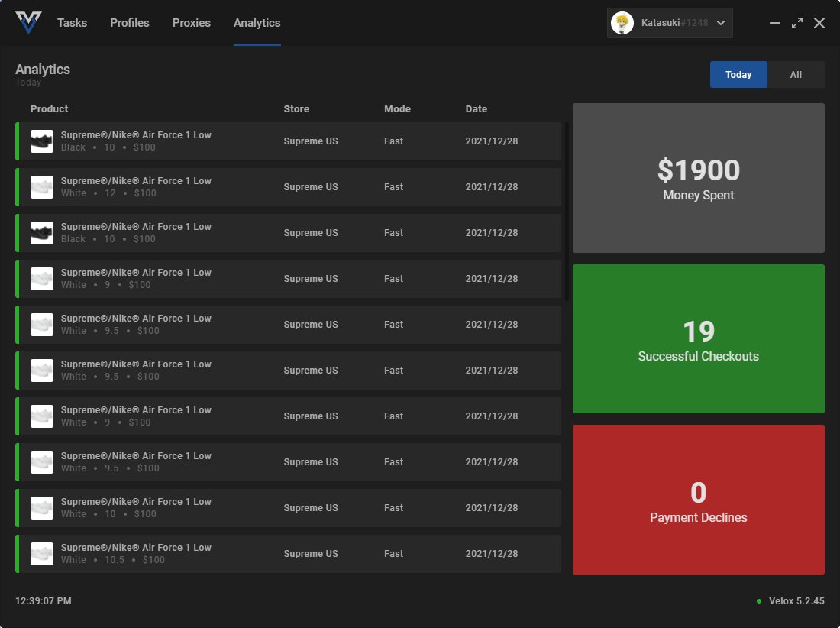Close the Velox window
This screenshot has width=840, height=628.
(819, 23)
